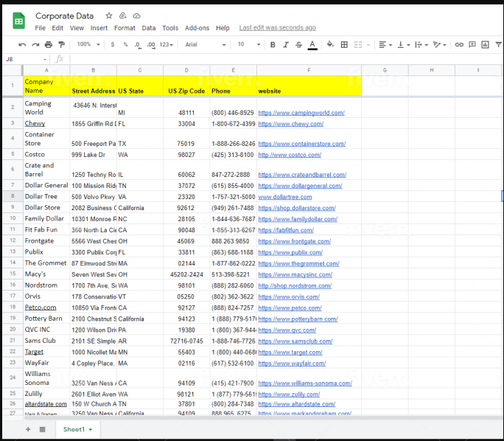
Task: Open the campingworld.com website link
Action: click(301, 113)
